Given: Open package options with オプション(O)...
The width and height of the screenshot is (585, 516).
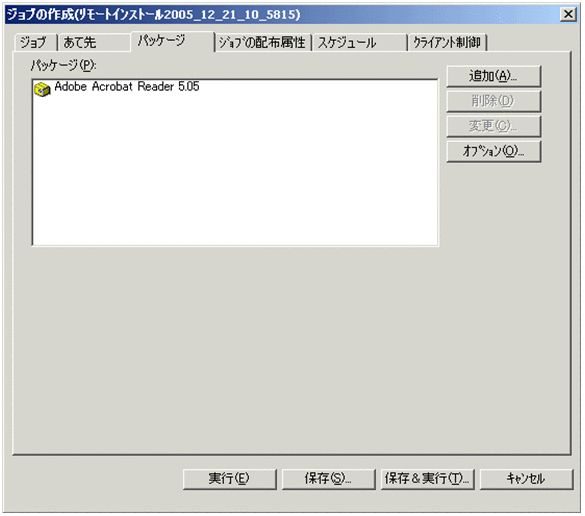Looking at the screenshot, I should click(494, 151).
